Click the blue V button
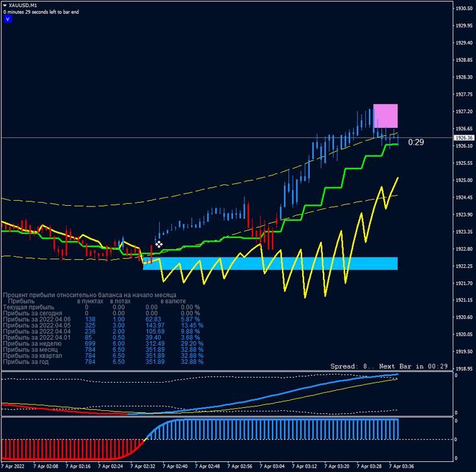The height and width of the screenshot is (472, 476). (8, 19)
